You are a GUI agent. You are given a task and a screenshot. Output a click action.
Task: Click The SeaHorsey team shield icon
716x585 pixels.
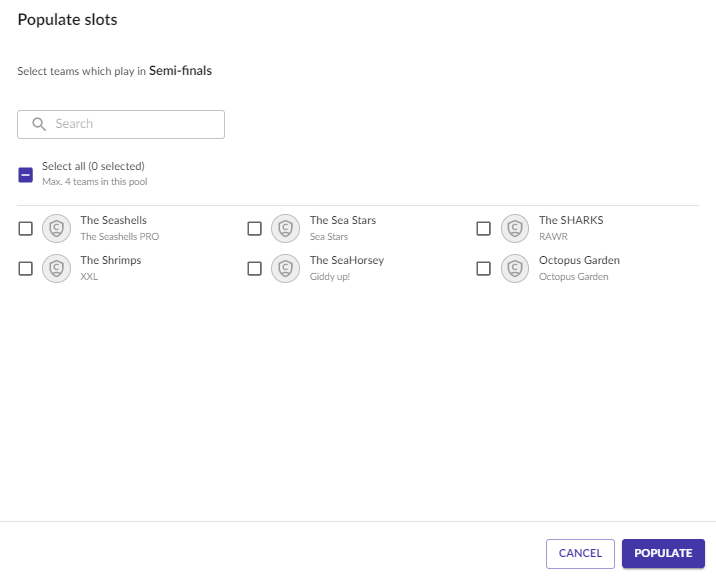[285, 268]
